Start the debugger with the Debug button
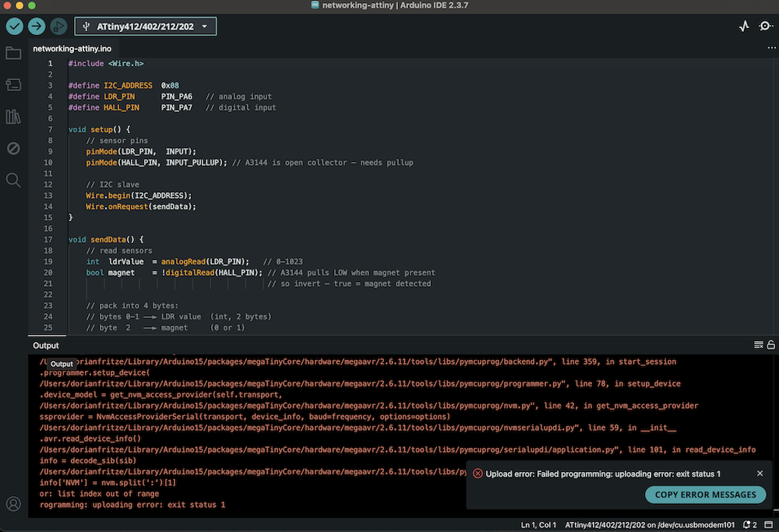The width and height of the screenshot is (779, 532). click(58, 26)
